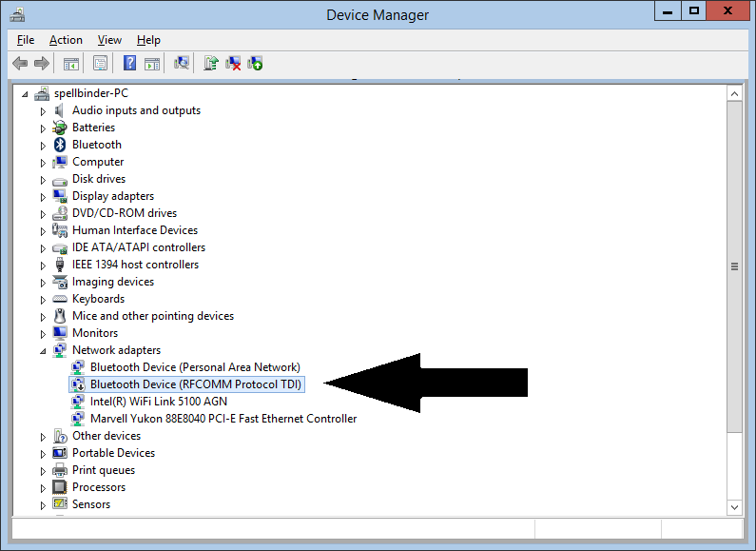Open Help via the blue question mark icon

(129, 64)
